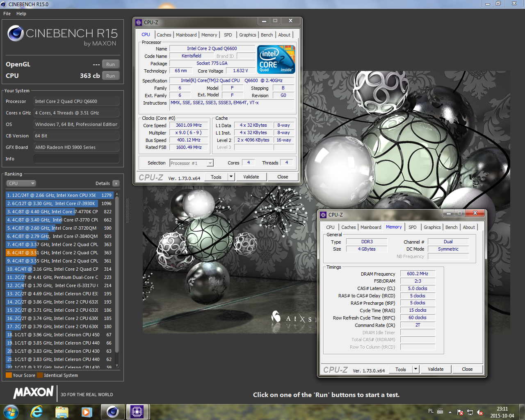Click the 1.632 V core voltage value
The height and width of the screenshot is (420, 525).
pos(240,71)
